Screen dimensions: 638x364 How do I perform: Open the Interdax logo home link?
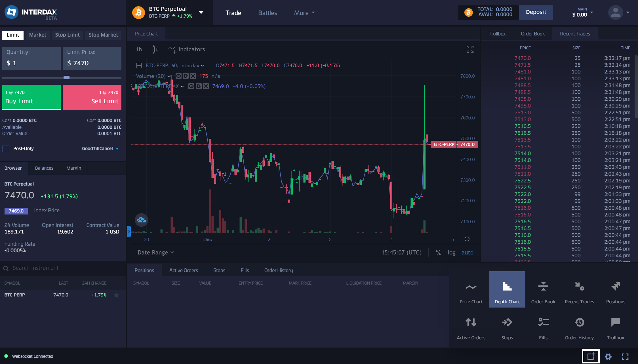(31, 13)
